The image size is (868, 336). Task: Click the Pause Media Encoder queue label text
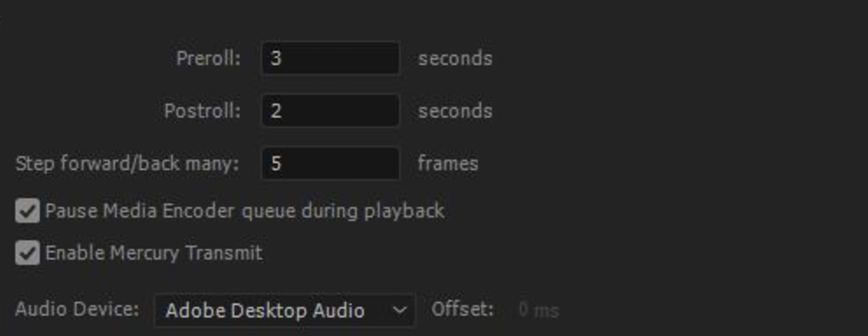[x=244, y=210]
